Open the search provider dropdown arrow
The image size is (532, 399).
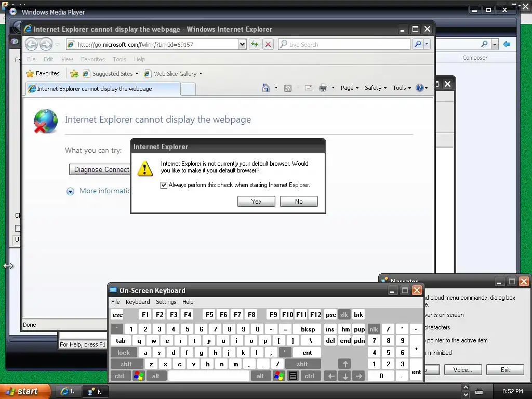pyautogui.click(x=427, y=44)
